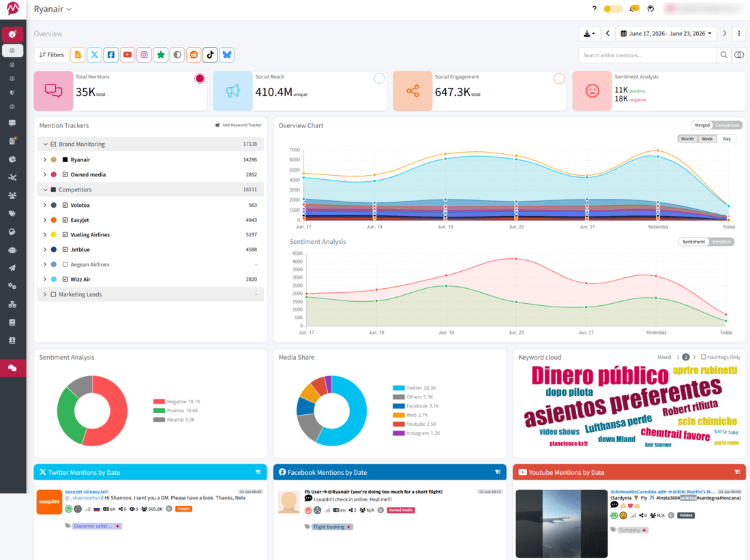Select the Week granularity tab
The height and width of the screenshot is (560, 750).
pos(707,139)
